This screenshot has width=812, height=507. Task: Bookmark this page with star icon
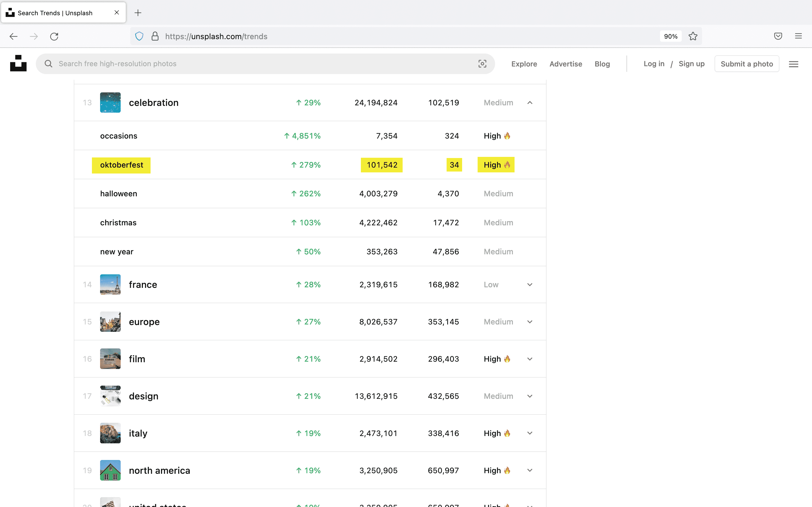coord(693,36)
